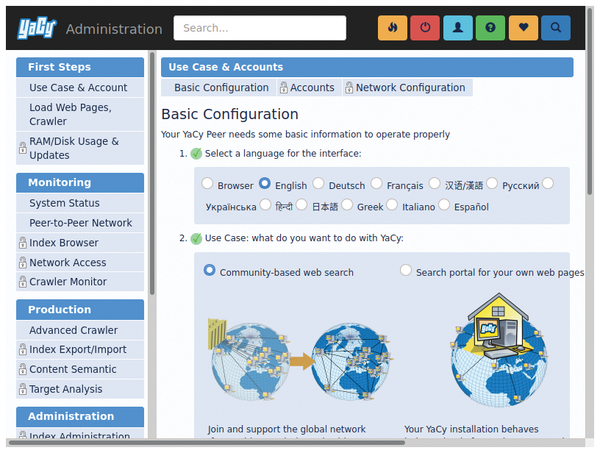This screenshot has width=600, height=453.
Task: Select the 日本語 language radio button
Action: tap(301, 205)
